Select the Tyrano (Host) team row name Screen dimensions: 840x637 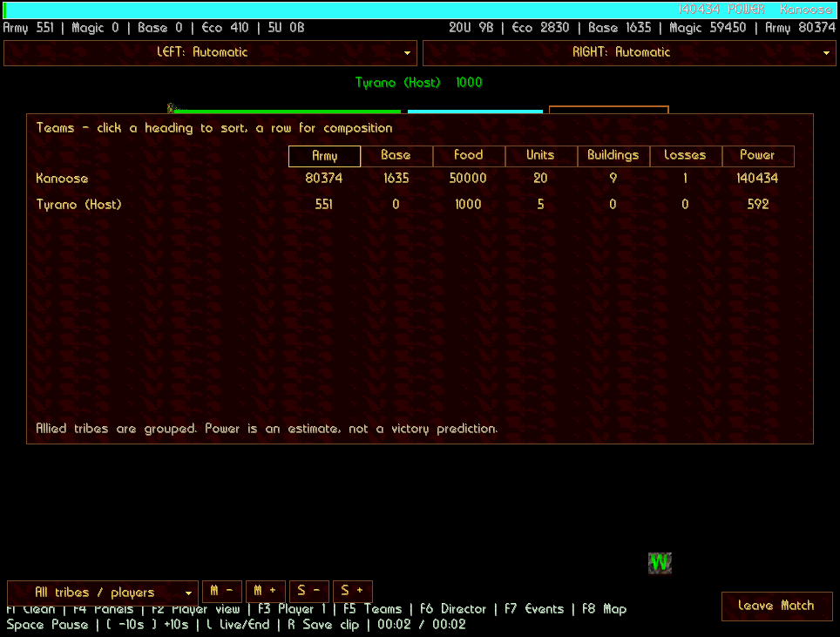pyautogui.click(x=78, y=205)
